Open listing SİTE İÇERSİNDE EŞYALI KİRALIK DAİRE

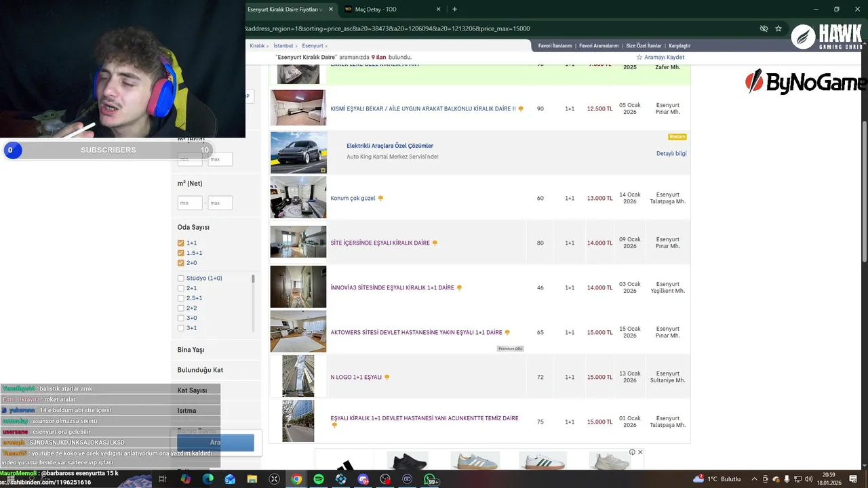tap(380, 243)
